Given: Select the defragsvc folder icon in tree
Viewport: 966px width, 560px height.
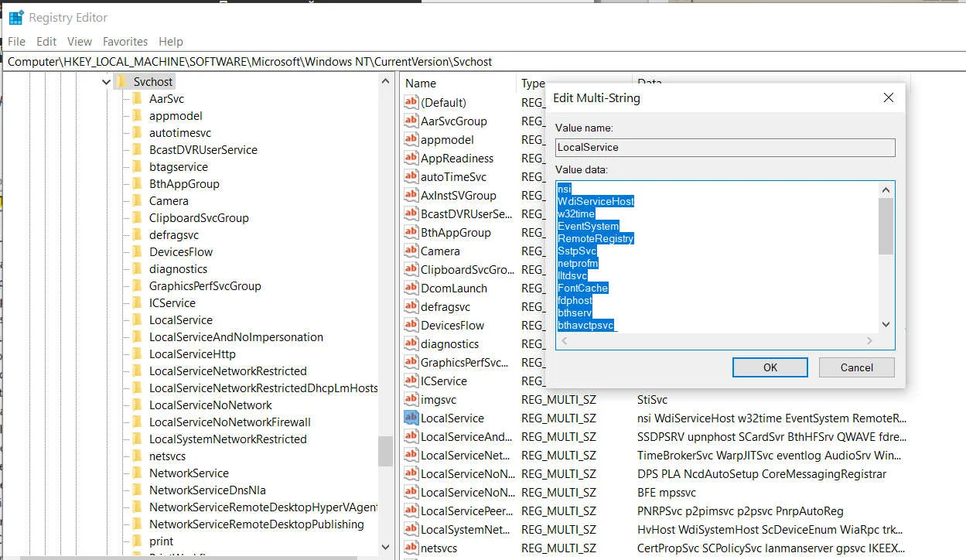Looking at the screenshot, I should pyautogui.click(x=137, y=234).
